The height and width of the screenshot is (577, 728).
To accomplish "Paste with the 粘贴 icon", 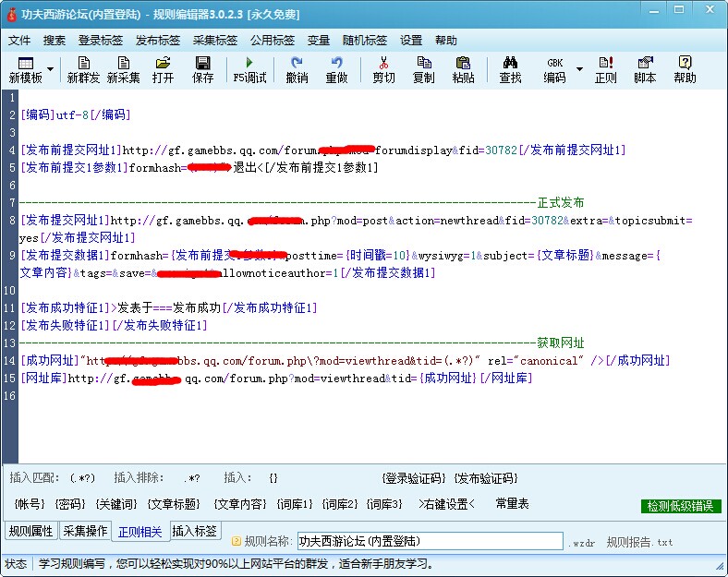I will (x=464, y=69).
